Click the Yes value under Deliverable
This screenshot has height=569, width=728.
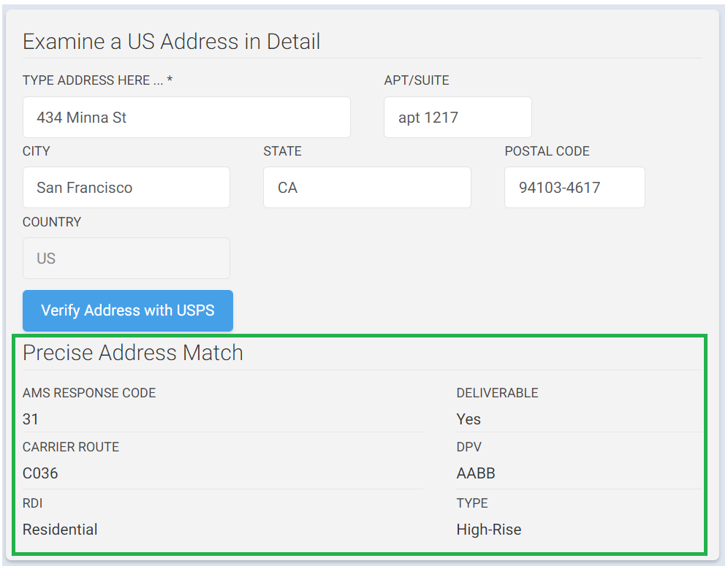coord(469,419)
